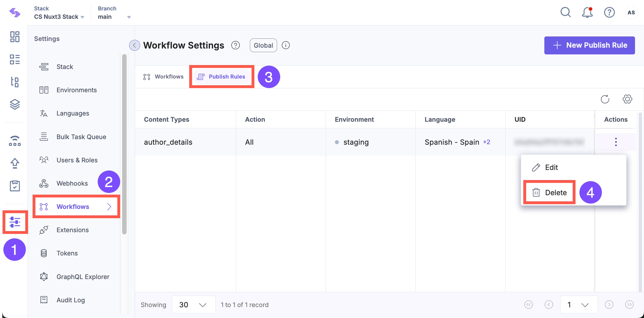Expand the +2 additional languages link
The image size is (644, 318).
pos(486,142)
